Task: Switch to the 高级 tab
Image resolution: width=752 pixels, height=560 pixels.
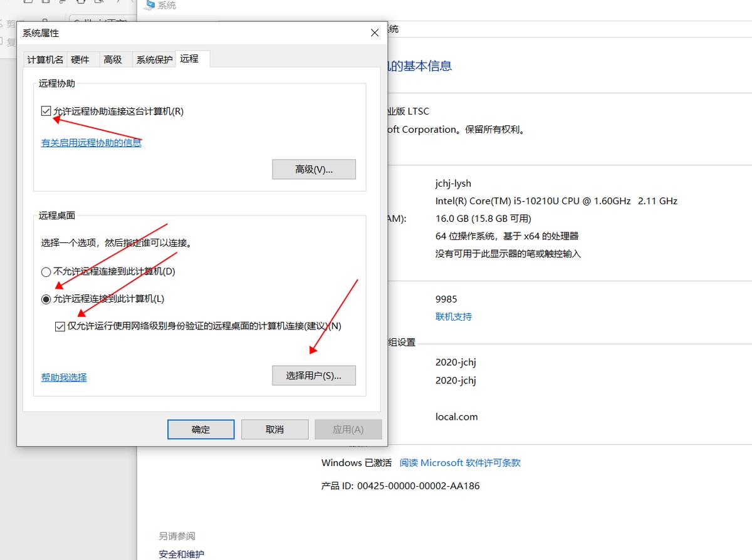Action: click(113, 60)
